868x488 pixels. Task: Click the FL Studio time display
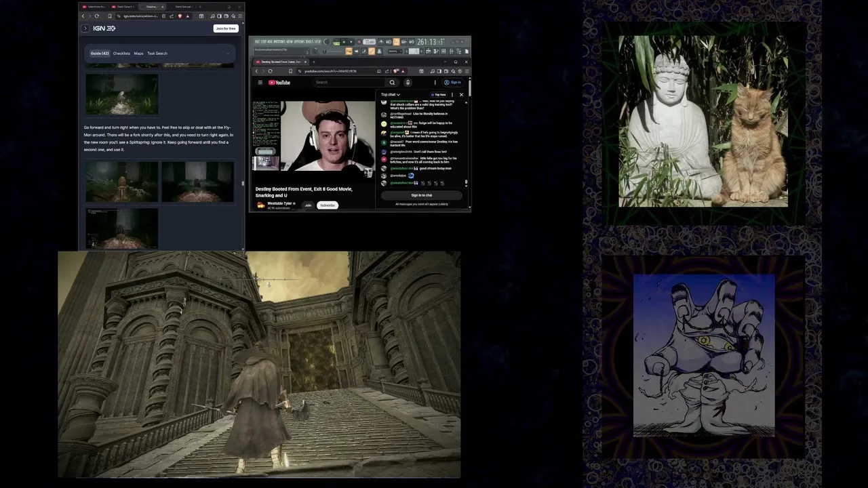tap(431, 42)
